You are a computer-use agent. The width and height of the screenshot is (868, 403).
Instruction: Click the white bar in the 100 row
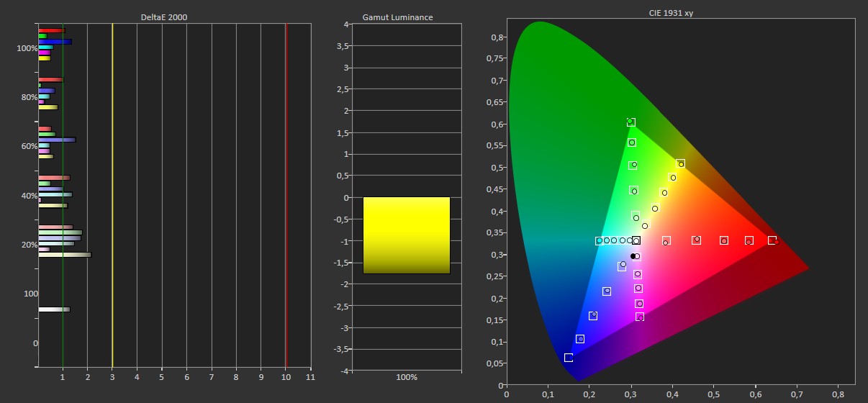54,309
